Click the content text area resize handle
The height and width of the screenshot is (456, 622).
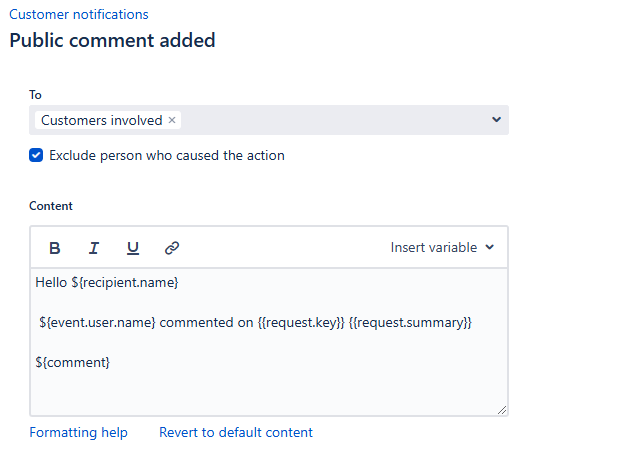point(502,410)
